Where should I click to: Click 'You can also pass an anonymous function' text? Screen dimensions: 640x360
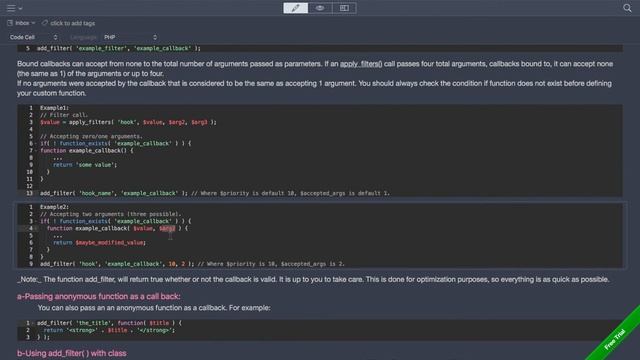(154, 308)
